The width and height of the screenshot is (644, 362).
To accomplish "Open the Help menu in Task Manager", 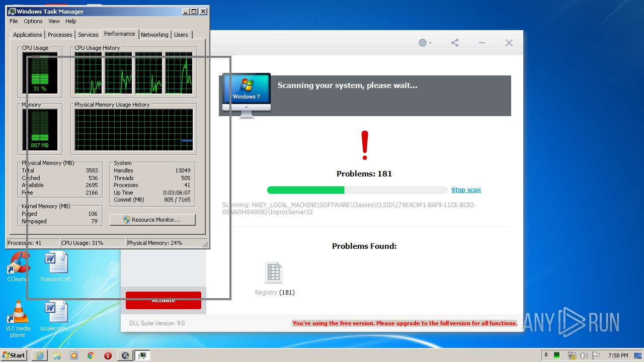I will coord(71,21).
